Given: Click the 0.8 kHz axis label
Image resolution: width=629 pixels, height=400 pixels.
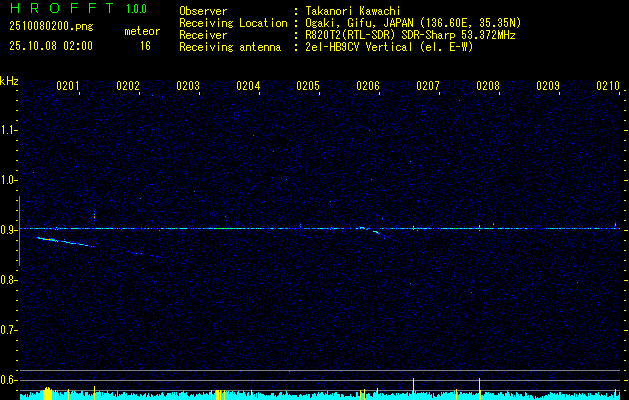Looking at the screenshot, I should [8, 280].
